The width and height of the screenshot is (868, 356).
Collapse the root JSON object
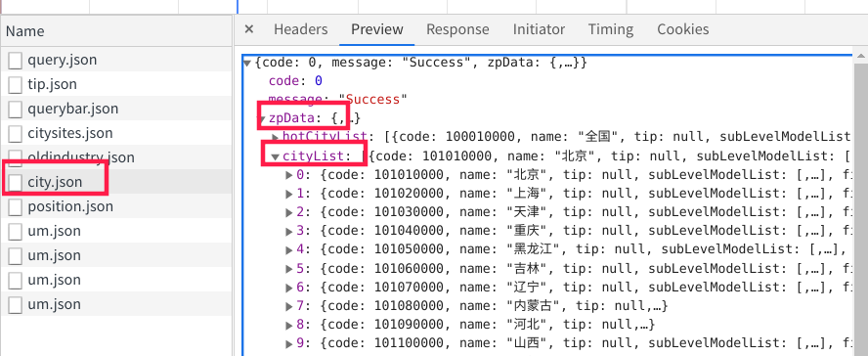[247, 64]
